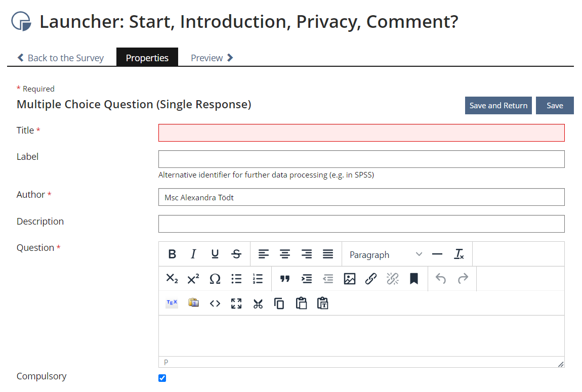Image resolution: width=582 pixels, height=392 pixels.
Task: Go back to the Survey
Action: click(61, 58)
